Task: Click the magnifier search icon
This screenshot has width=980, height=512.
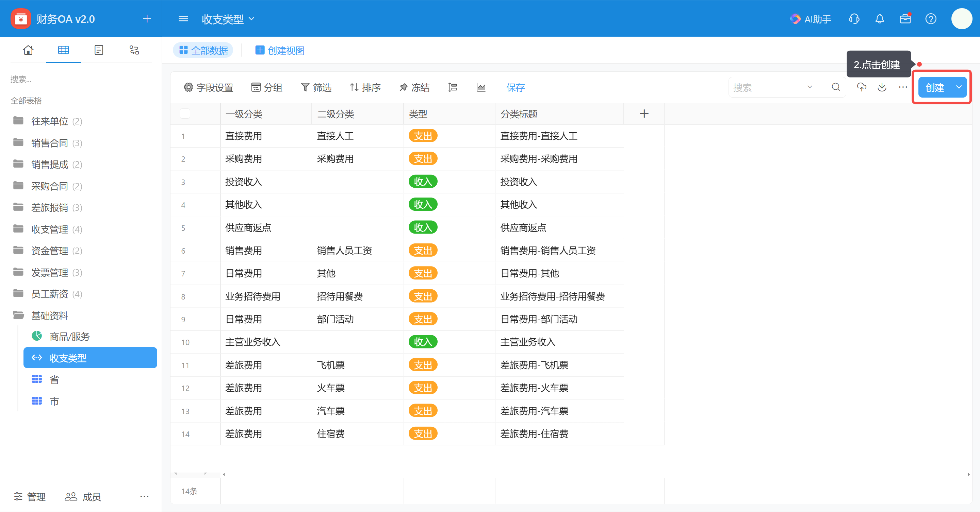Action: pyautogui.click(x=835, y=87)
